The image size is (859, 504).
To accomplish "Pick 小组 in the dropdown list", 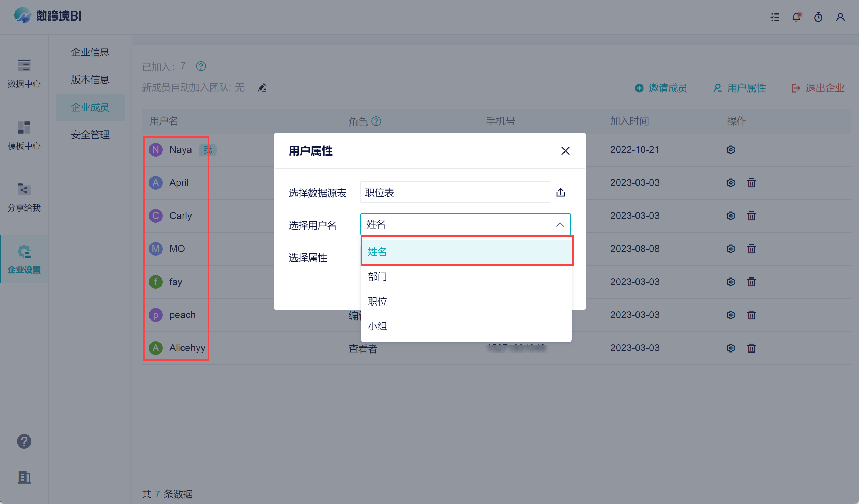I will click(377, 326).
